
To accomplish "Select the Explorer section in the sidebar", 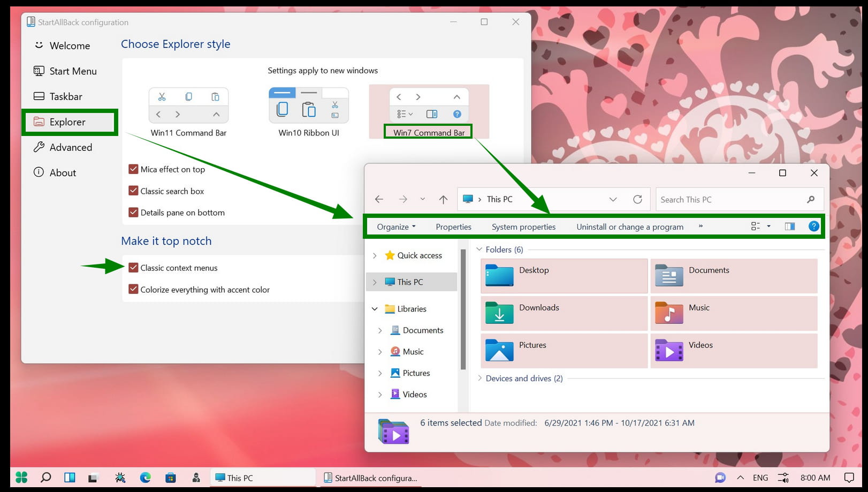I will coord(70,122).
